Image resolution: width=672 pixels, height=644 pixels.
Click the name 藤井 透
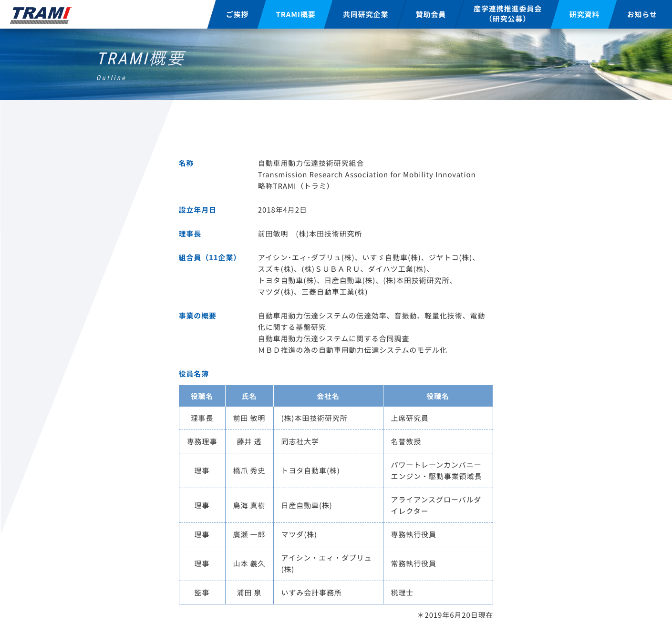point(249,441)
